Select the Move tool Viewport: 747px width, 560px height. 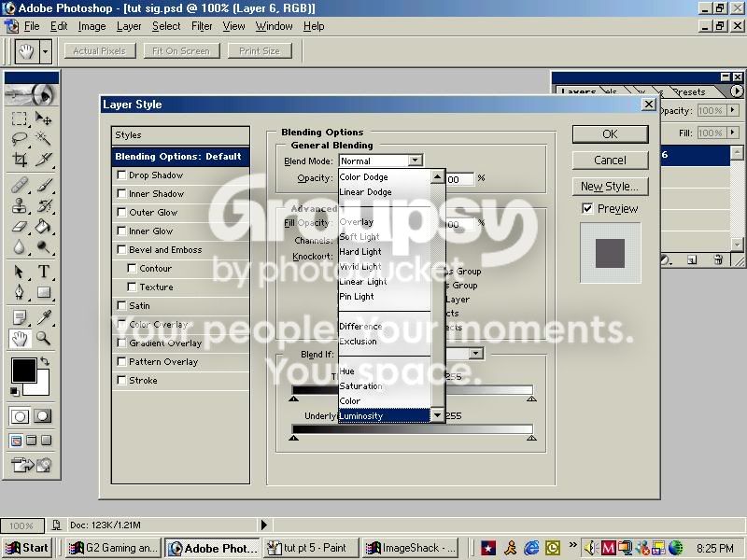click(43, 119)
